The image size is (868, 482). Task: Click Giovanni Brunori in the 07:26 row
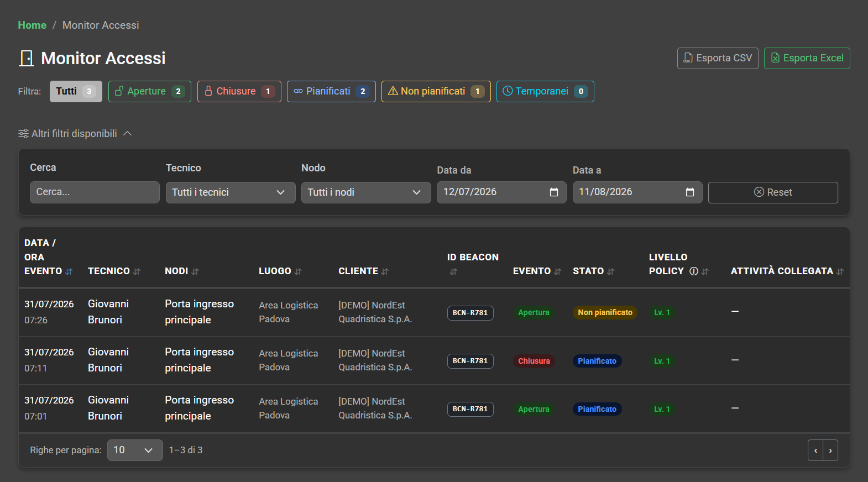(x=108, y=312)
